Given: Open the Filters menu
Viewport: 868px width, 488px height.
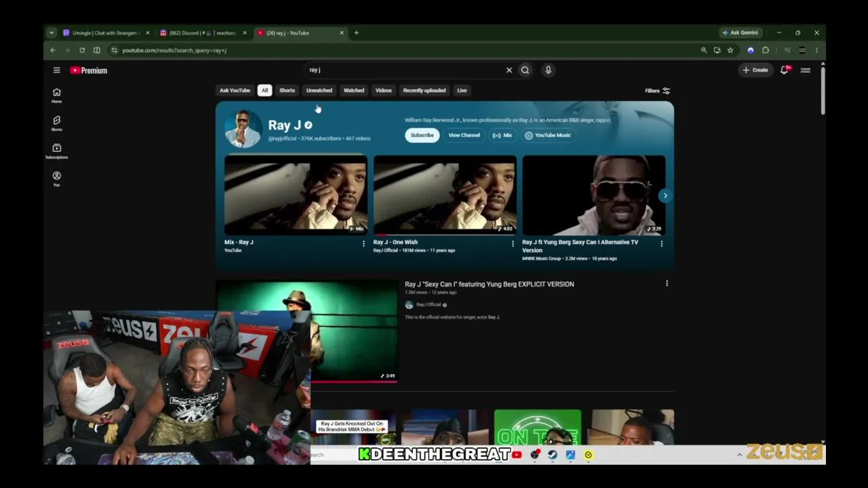Looking at the screenshot, I should pyautogui.click(x=657, y=91).
